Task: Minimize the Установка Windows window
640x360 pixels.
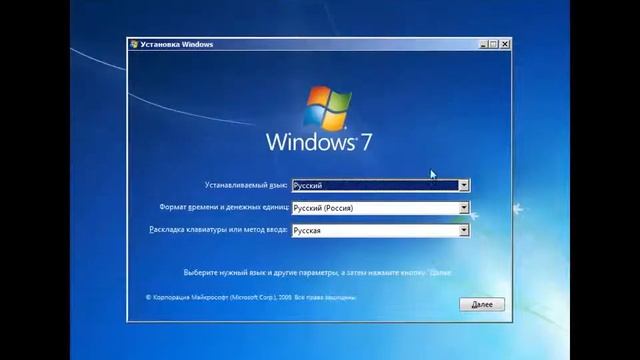Action: 483,44
